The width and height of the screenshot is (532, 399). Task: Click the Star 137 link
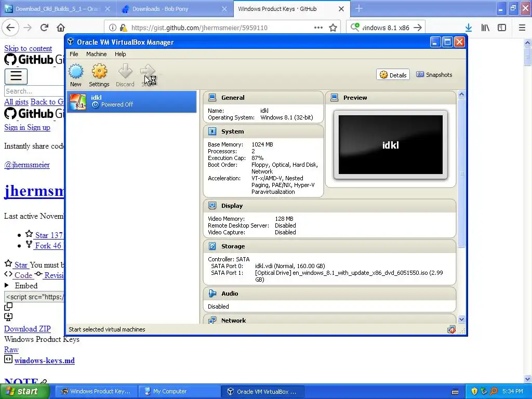point(49,235)
